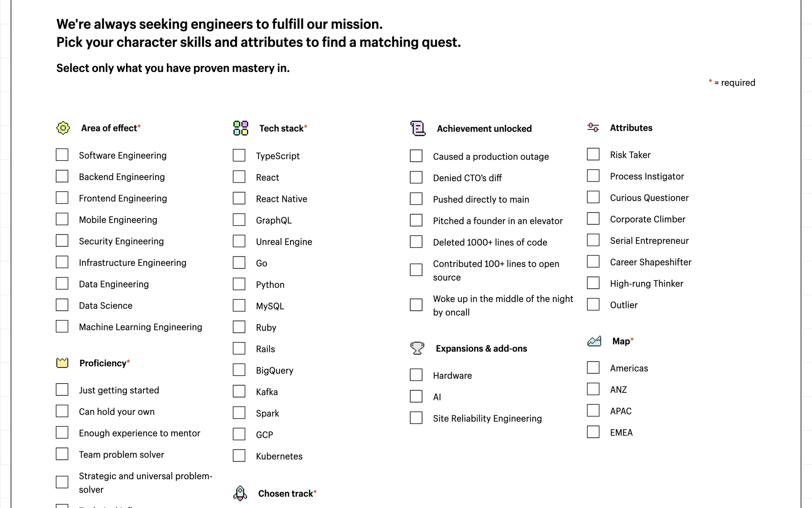Select Enough experience to mentor checkbox

coord(62,432)
